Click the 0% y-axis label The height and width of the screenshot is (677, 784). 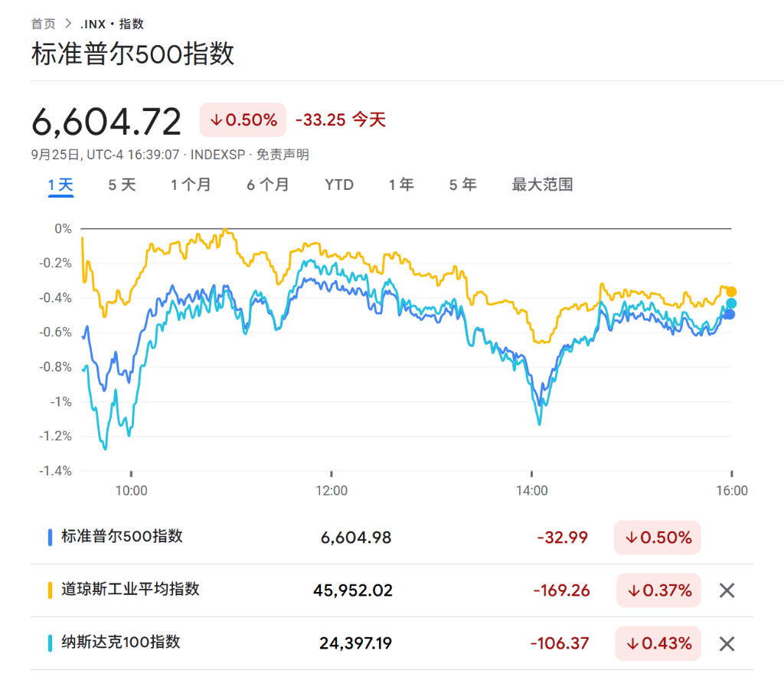pos(63,229)
